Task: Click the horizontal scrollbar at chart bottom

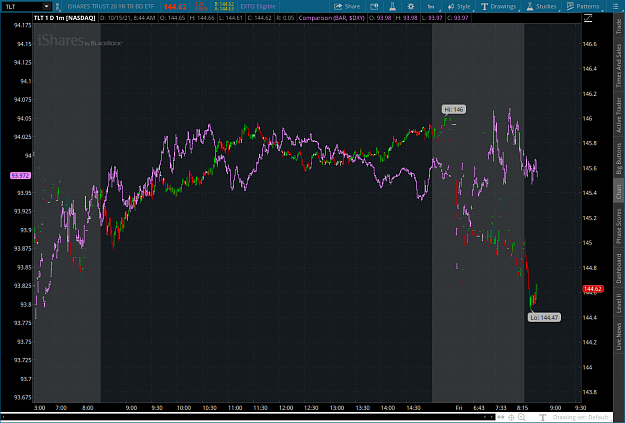Action: [247, 417]
